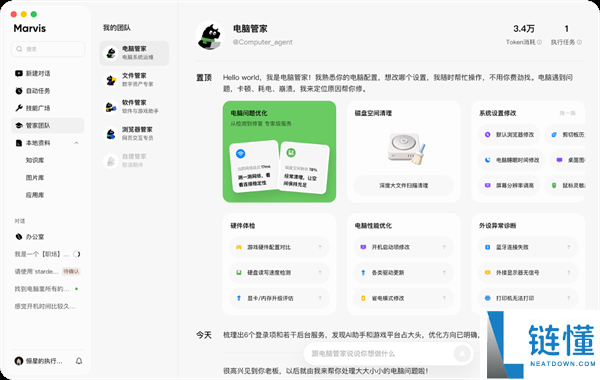Click the 本地资料 document icon
Viewport: 600px width, 380px height.
coord(19,143)
